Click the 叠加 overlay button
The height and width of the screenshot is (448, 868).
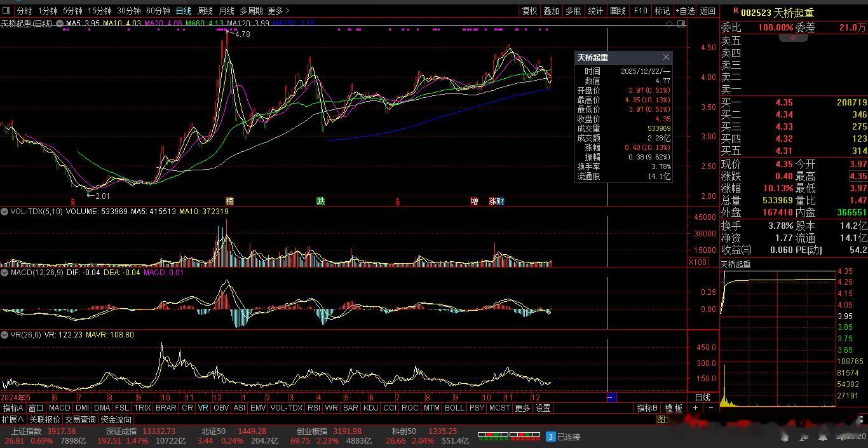pyautogui.click(x=552, y=11)
